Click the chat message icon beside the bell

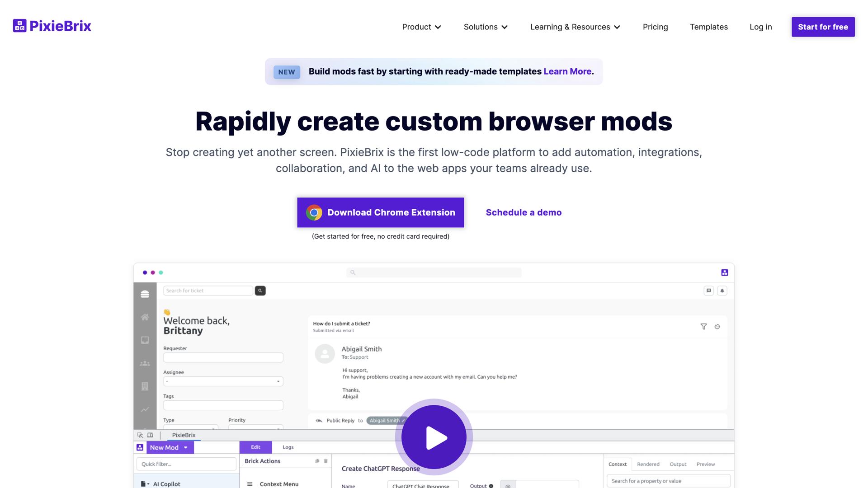(708, 291)
